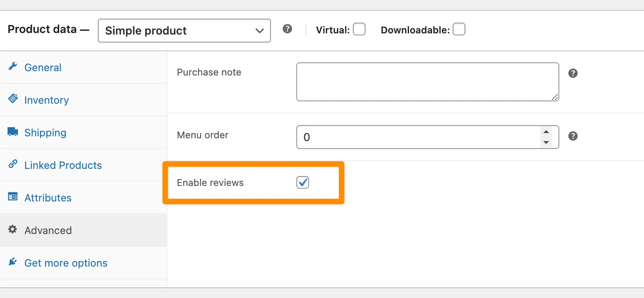
Task: Show help tooltip for Menu order
Action: (573, 136)
